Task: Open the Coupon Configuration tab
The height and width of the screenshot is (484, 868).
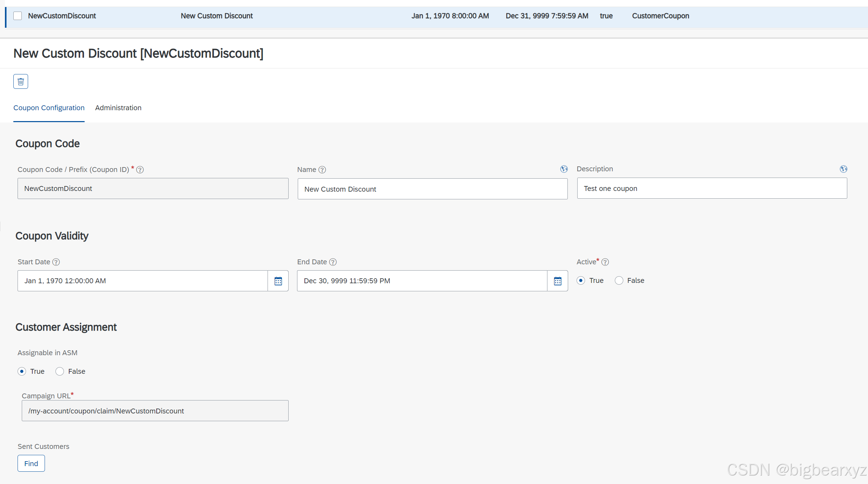Action: tap(49, 108)
